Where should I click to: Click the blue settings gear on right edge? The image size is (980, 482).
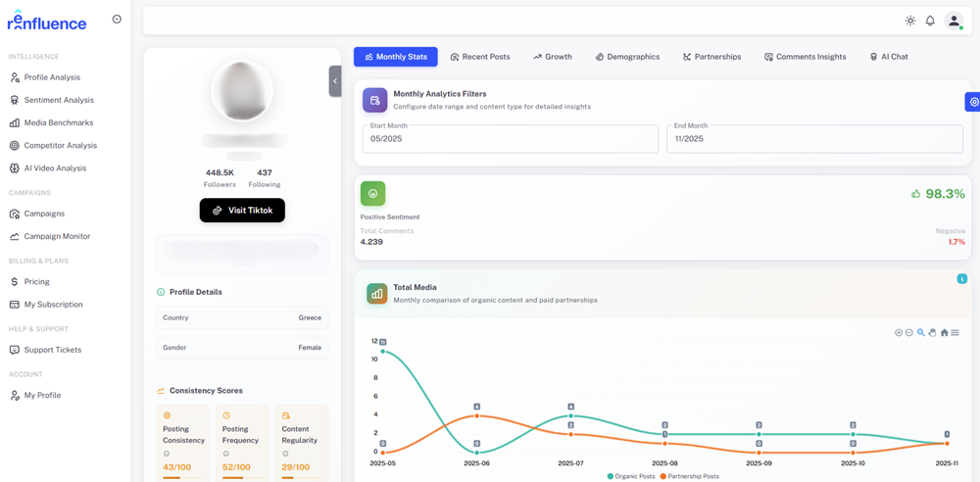pos(972,102)
